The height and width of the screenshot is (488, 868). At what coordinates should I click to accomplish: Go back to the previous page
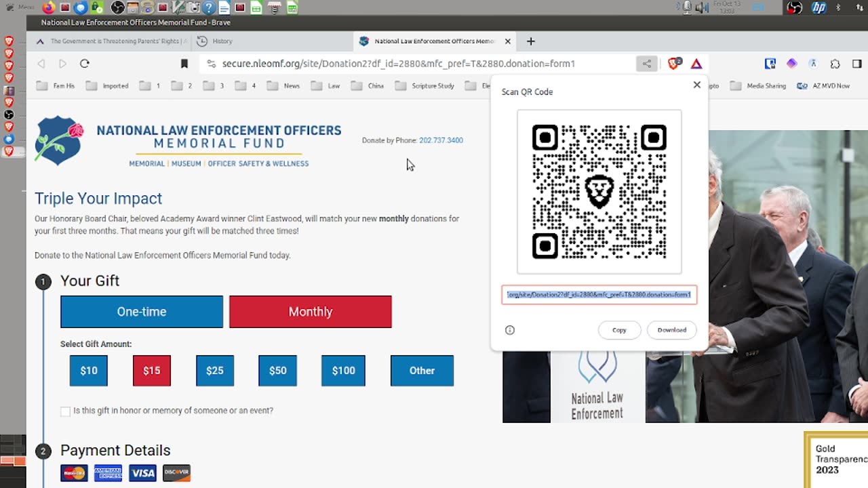pos(41,64)
